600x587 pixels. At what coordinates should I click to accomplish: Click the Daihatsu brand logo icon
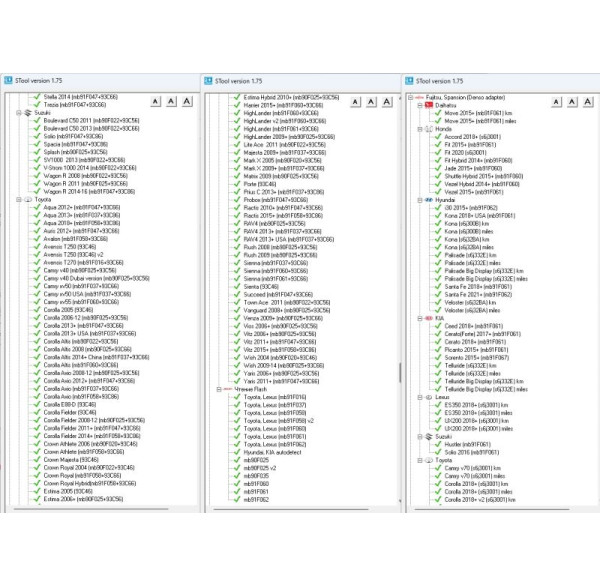pyautogui.click(x=430, y=105)
